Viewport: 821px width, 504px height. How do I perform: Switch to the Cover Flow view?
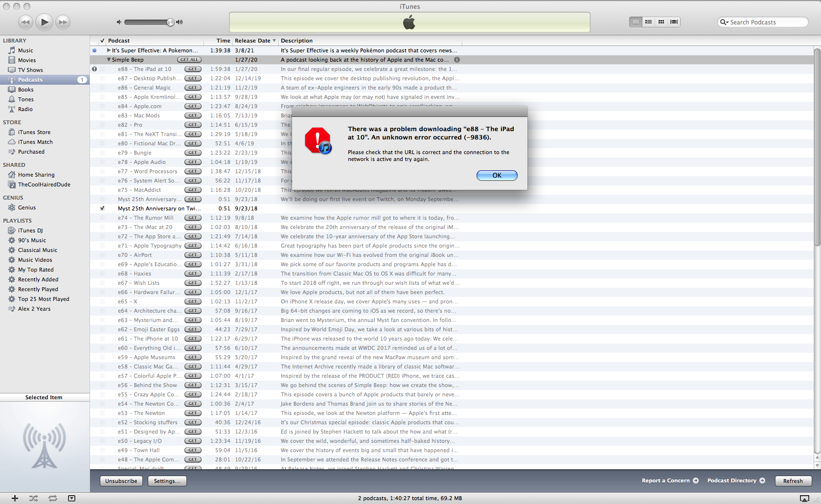tap(674, 22)
